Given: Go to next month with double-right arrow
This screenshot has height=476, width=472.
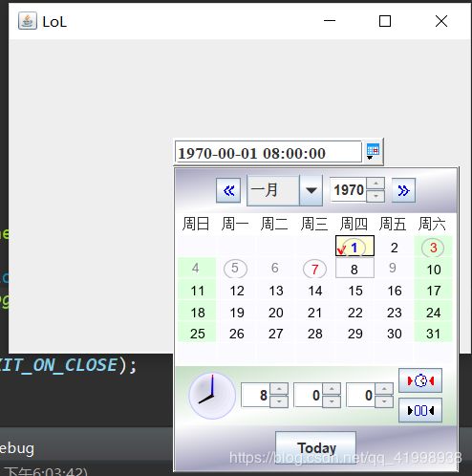Looking at the screenshot, I should pyautogui.click(x=403, y=190).
